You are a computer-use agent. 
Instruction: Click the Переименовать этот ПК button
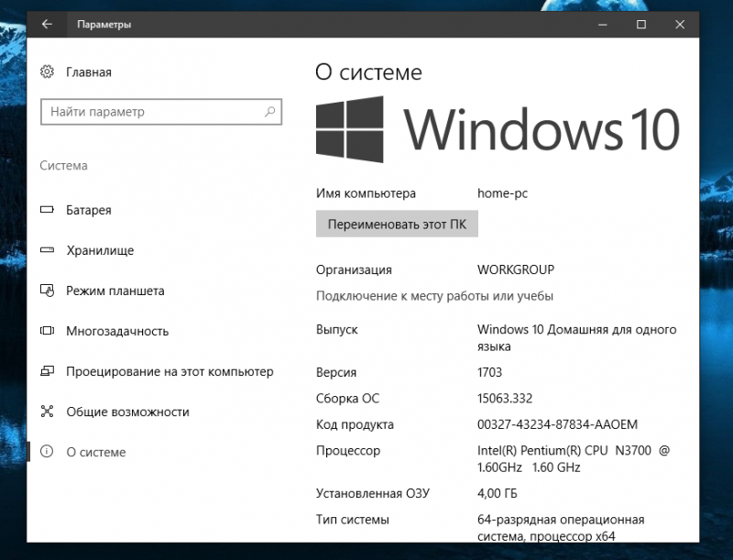pyautogui.click(x=397, y=224)
